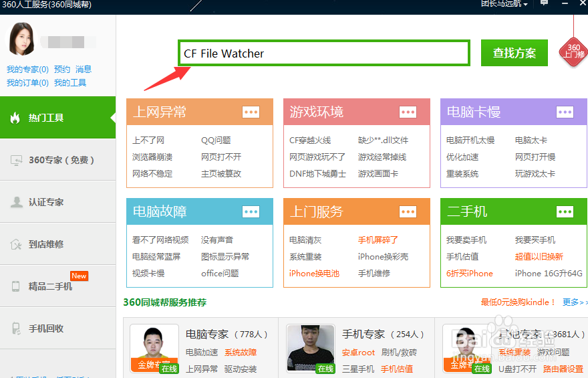588x378 pixels.
Task: Open 安卓root under 手机专家
Action: pos(359,353)
